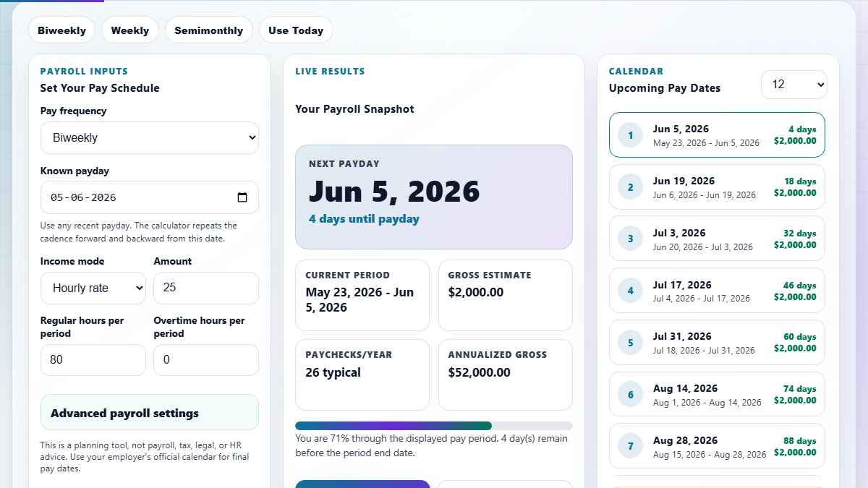Click the 'Set Your Pay Schedule' heading
Viewport: 868px width, 488px height.
[x=100, y=88]
